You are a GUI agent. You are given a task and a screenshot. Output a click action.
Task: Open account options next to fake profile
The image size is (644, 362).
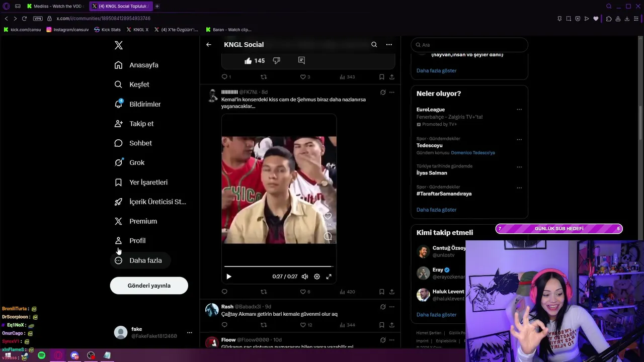click(x=190, y=333)
